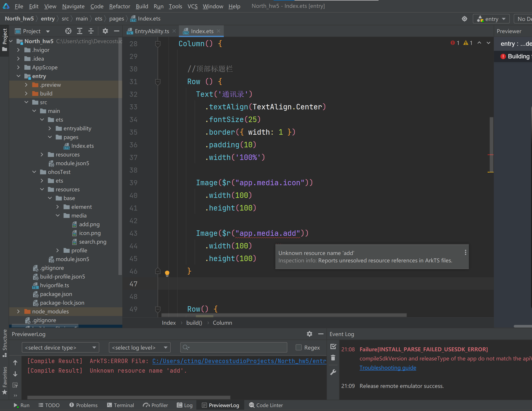Open the Problems tool window tab
The width and height of the screenshot is (532, 411).
coord(83,405)
